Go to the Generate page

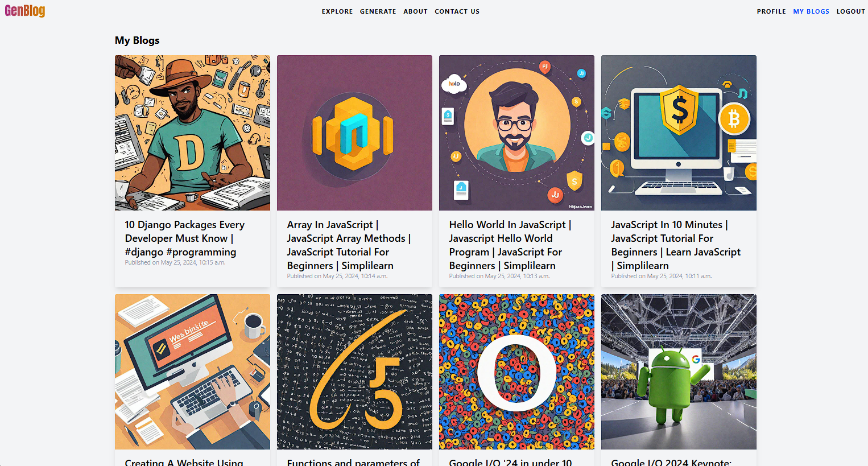coord(378,11)
